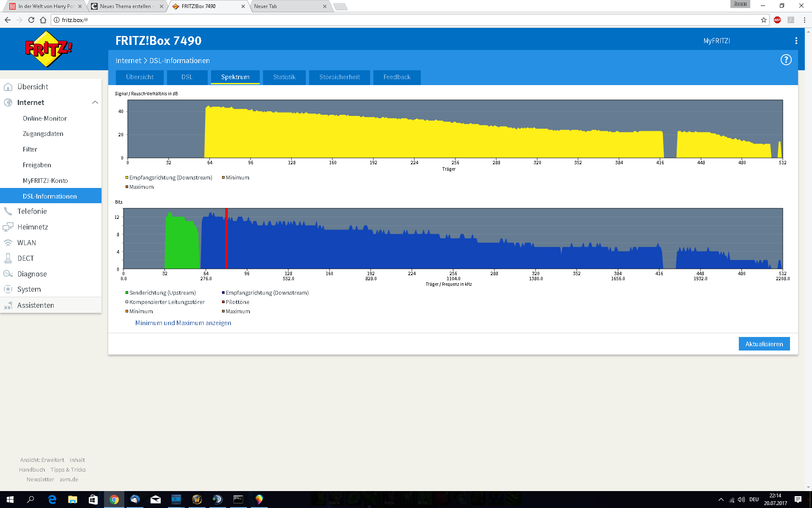Open Diagnose in the sidebar
Screen dimensions: 812x508
(32, 274)
